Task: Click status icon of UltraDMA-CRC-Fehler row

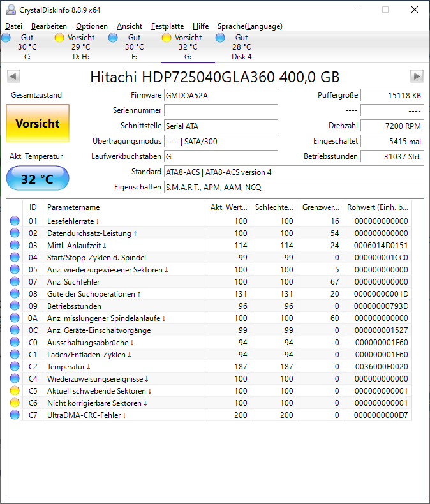Action: 15,415
